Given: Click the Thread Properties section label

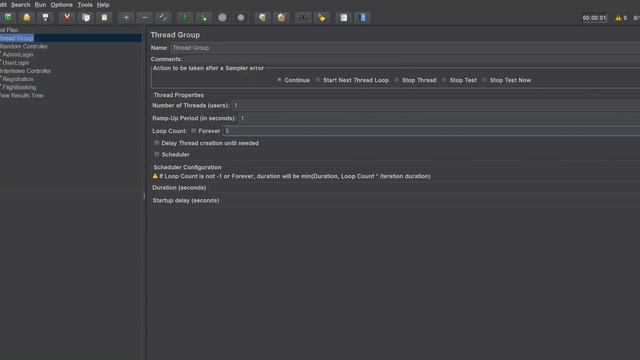Looking at the screenshot, I should [x=178, y=95].
